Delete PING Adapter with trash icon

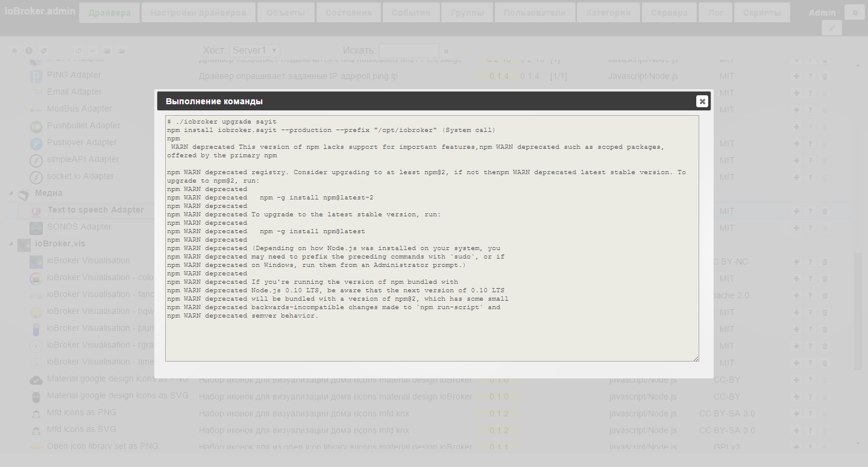tap(825, 77)
